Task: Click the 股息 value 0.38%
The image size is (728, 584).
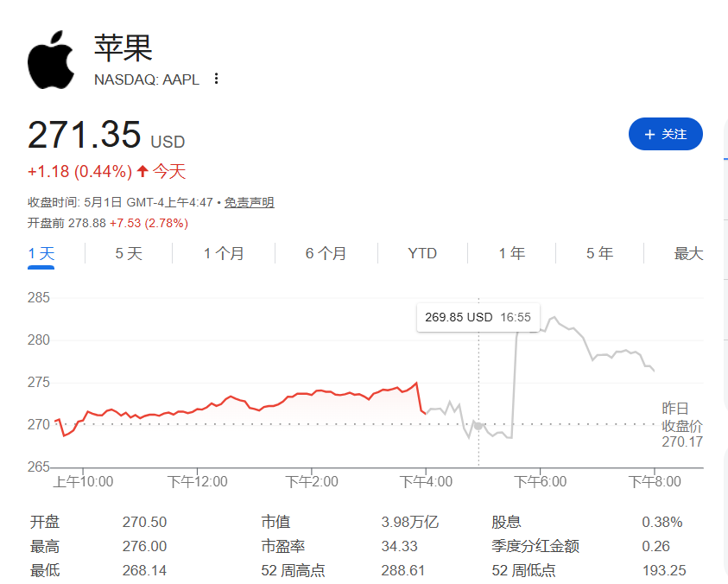Action: (662, 522)
